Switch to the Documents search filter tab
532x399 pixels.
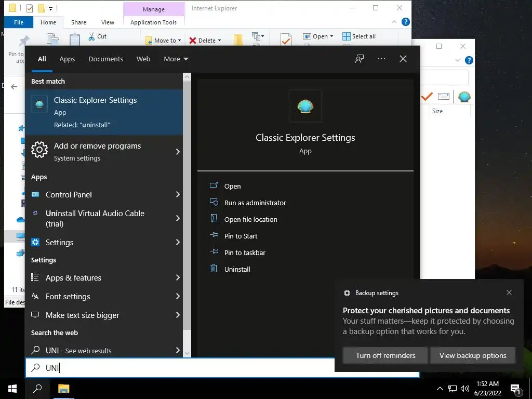tap(105, 59)
